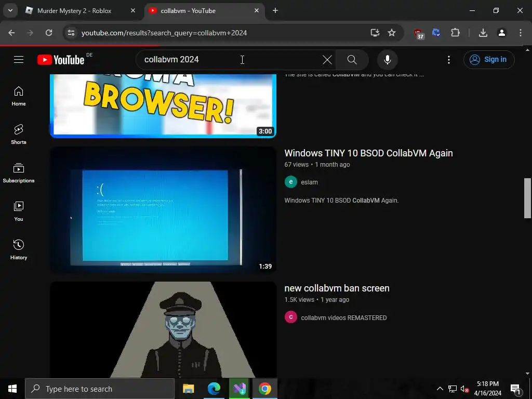Open Chrome's three-dot menu

point(521,33)
